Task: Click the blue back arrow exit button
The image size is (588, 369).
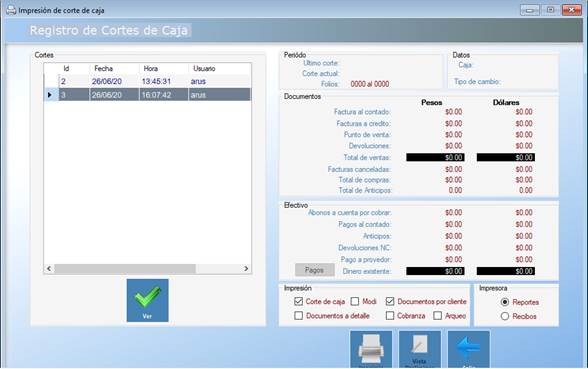Action: [469, 349]
